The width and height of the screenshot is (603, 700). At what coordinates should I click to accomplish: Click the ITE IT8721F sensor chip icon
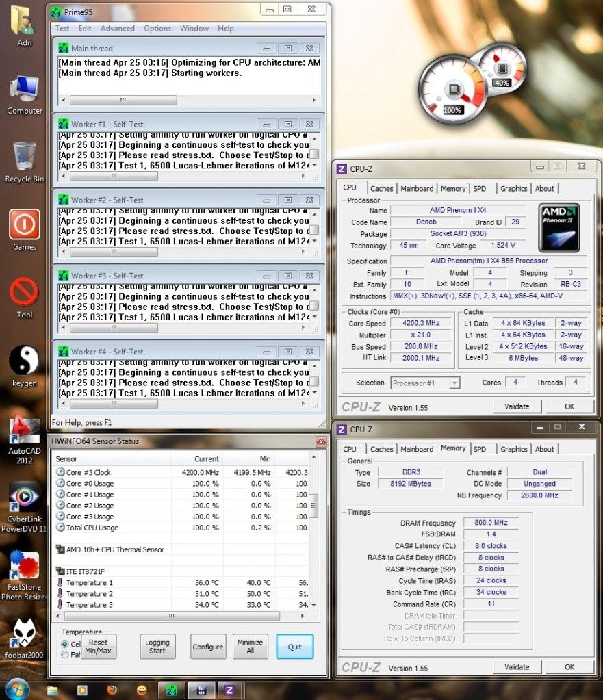tap(60, 571)
